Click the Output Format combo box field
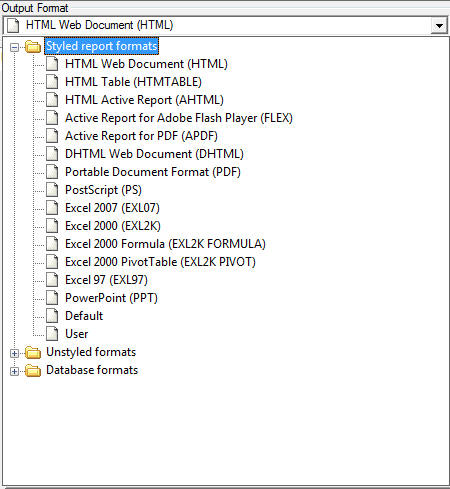 click(217, 26)
